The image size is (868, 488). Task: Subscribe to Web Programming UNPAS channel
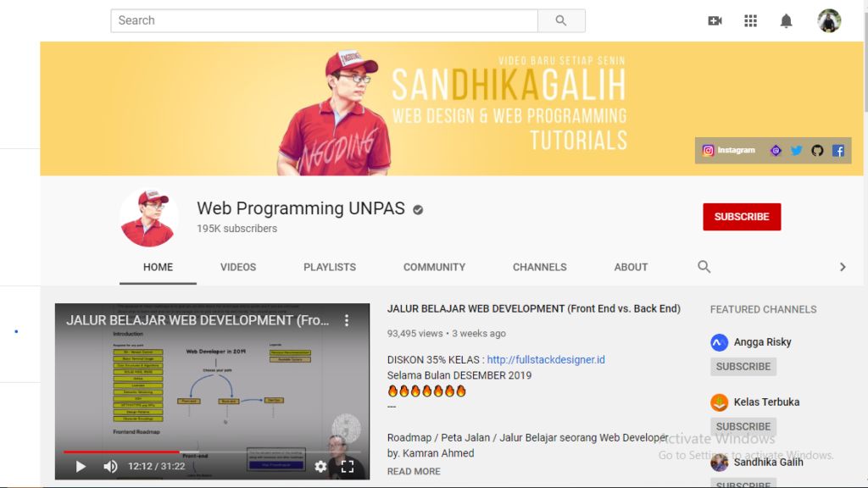(x=742, y=217)
